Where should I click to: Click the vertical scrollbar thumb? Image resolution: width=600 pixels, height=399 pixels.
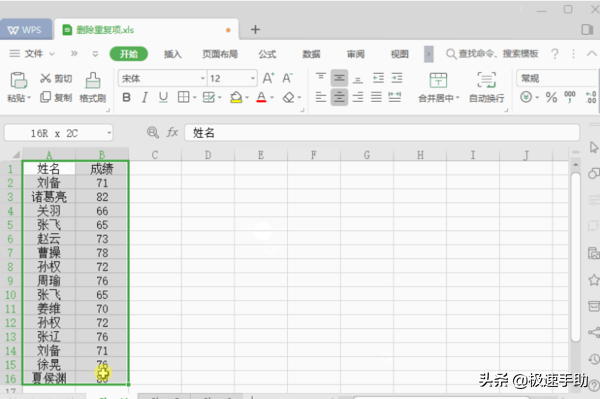(576, 256)
